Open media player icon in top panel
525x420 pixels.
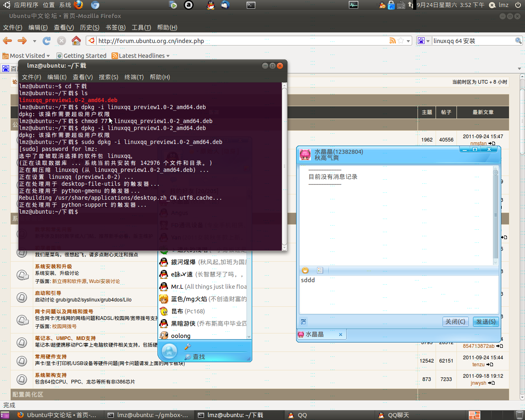pyautogui.click(x=173, y=5)
